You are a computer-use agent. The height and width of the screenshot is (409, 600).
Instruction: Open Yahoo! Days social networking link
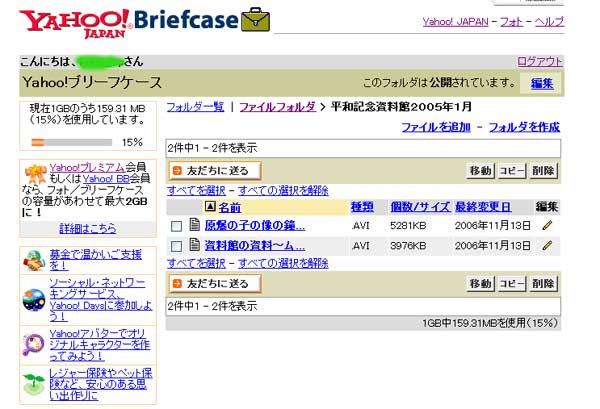pyautogui.click(x=101, y=300)
